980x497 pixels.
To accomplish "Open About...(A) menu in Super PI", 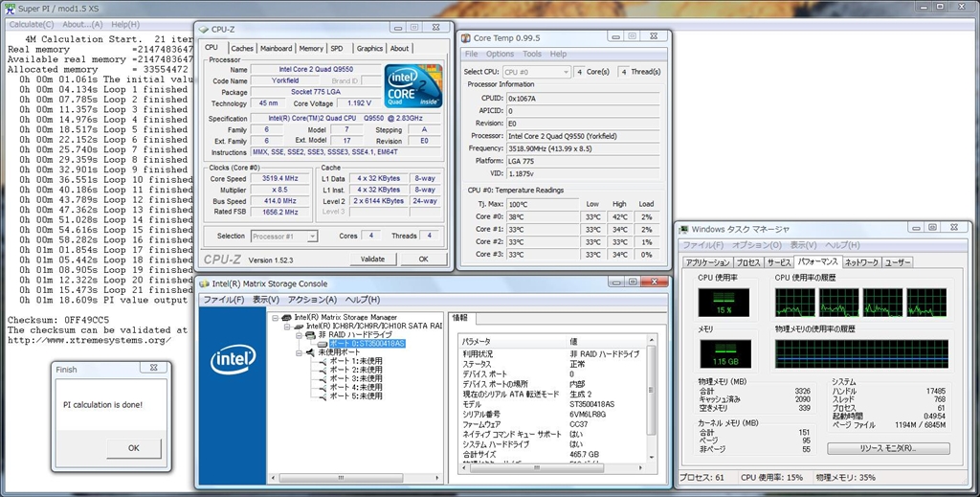I will click(x=82, y=24).
